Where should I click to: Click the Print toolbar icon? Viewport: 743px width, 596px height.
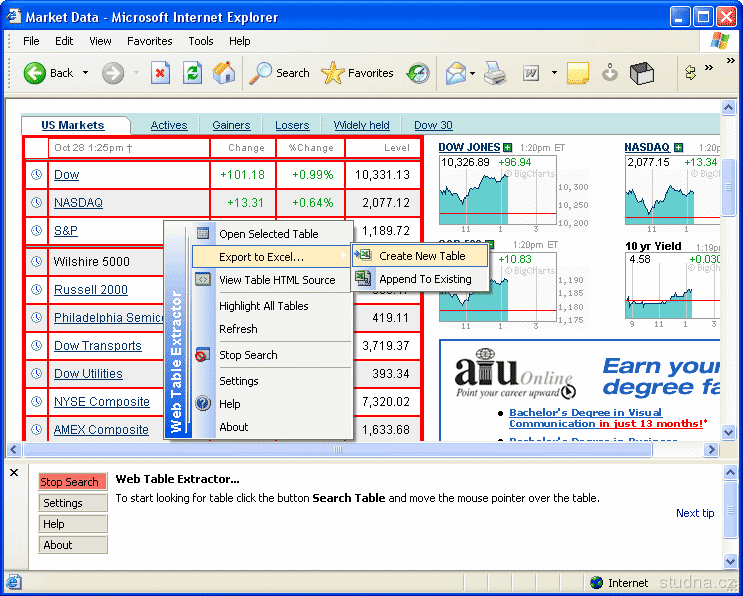click(495, 73)
